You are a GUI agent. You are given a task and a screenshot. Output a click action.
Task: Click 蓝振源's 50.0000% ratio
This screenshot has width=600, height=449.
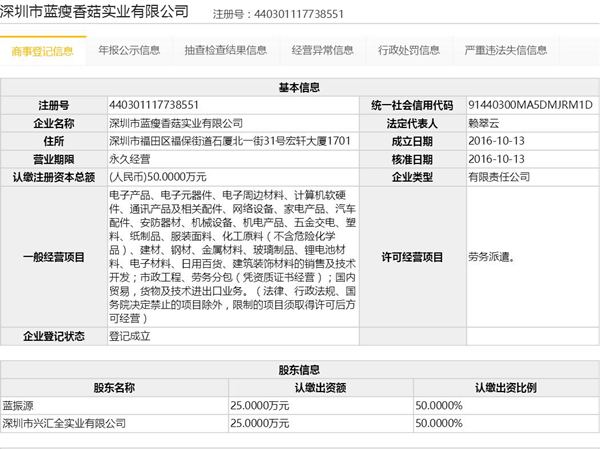pyautogui.click(x=439, y=406)
